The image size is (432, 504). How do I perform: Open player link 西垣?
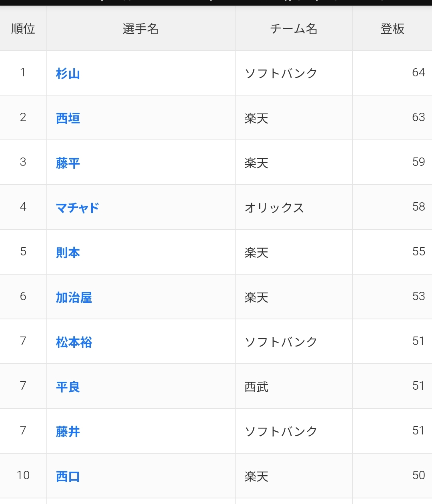(x=68, y=118)
